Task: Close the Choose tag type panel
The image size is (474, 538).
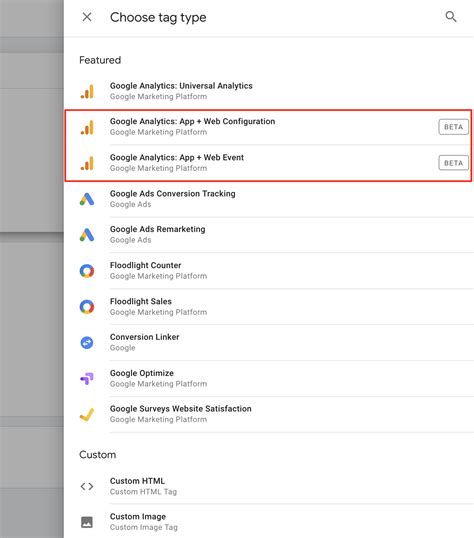Action: [87, 17]
